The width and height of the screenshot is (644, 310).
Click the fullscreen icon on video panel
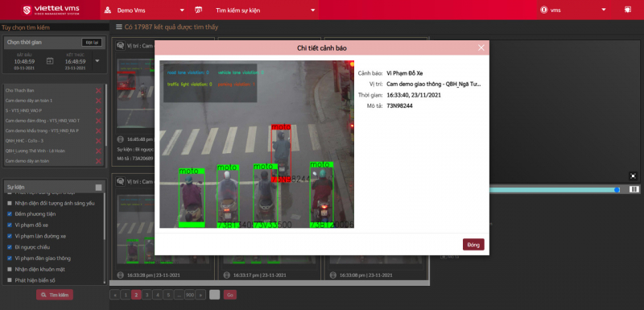click(633, 176)
